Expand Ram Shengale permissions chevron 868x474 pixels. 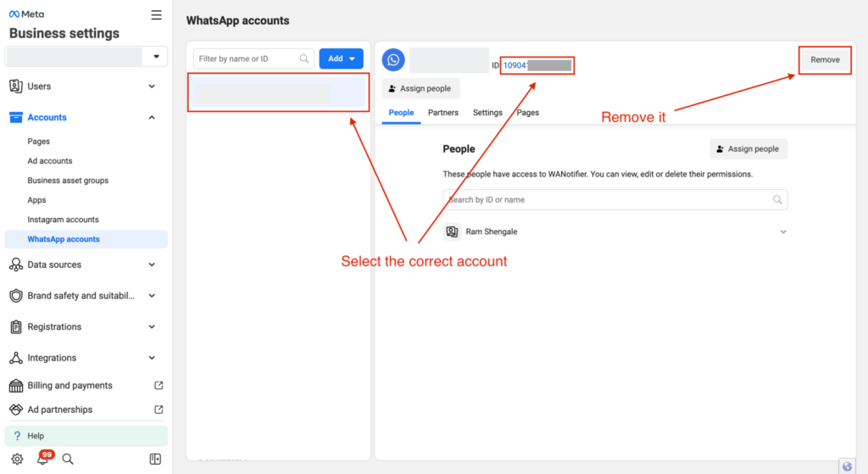pos(782,231)
